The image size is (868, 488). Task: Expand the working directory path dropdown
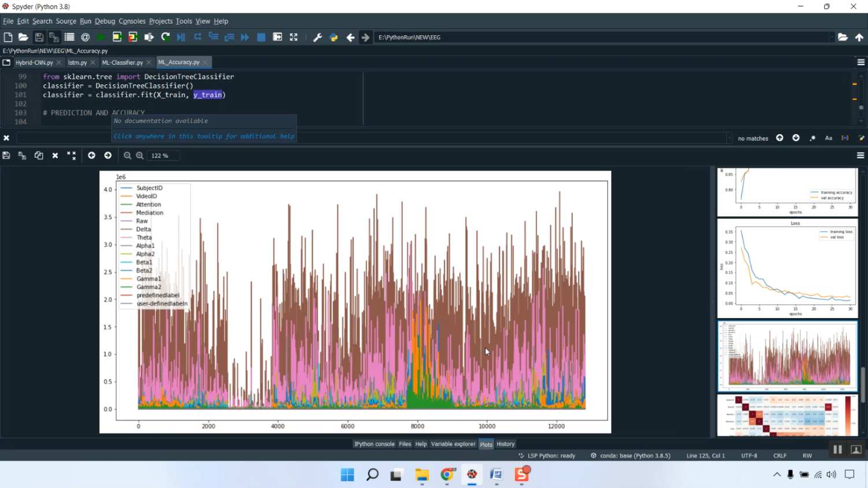832,37
